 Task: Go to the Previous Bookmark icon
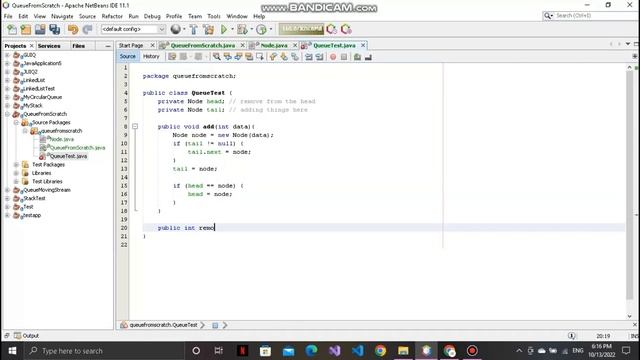pos(273,57)
